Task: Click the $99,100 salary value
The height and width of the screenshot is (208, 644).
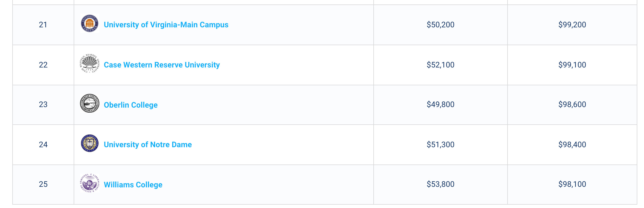Action: click(x=572, y=65)
